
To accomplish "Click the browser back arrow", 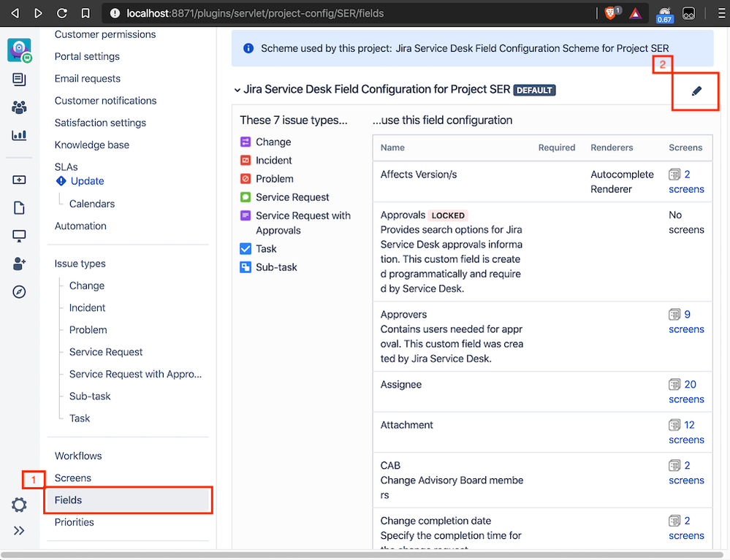I will [15, 13].
